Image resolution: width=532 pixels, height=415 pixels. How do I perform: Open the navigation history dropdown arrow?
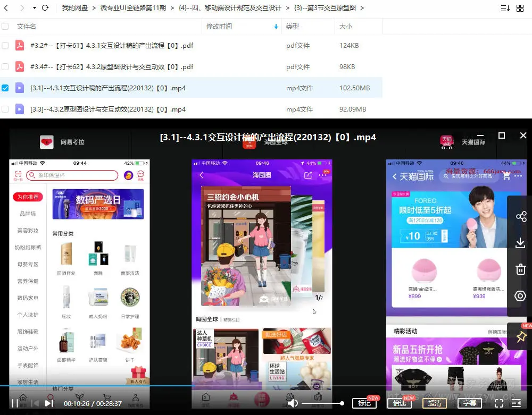35,8
